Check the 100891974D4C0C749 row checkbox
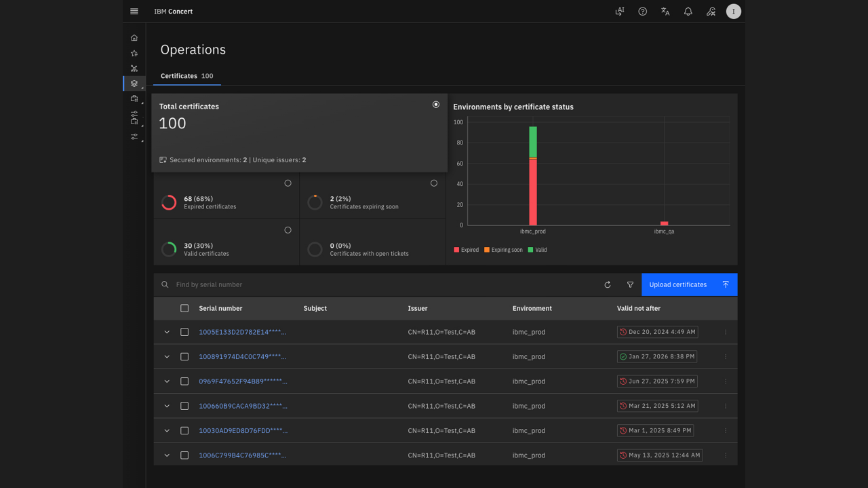The image size is (868, 488). point(184,356)
